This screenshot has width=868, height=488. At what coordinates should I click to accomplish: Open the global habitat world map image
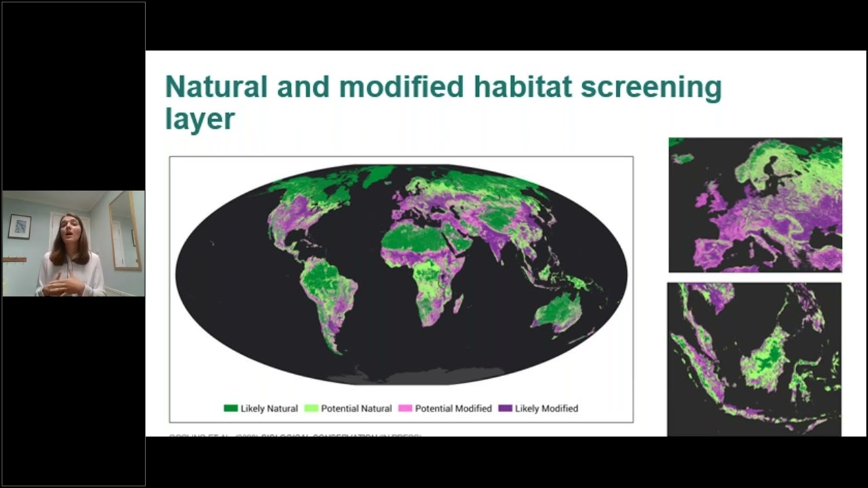click(401, 289)
